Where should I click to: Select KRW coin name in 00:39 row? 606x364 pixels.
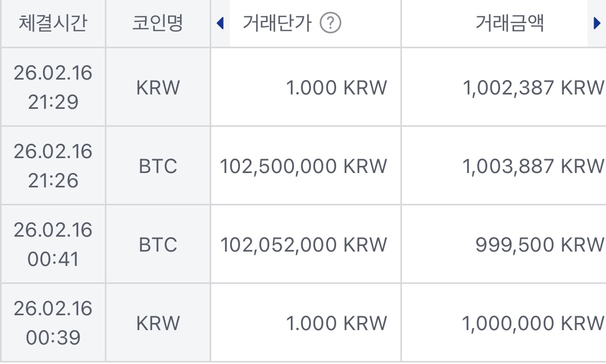[x=158, y=323]
